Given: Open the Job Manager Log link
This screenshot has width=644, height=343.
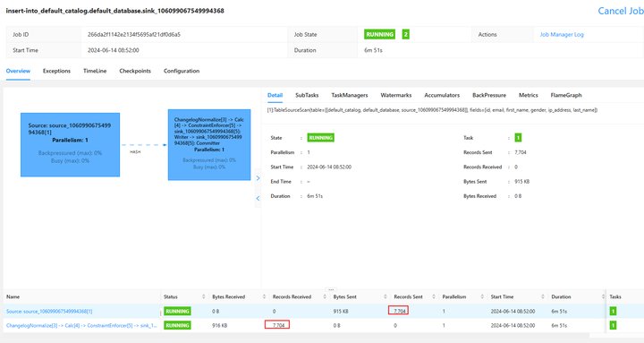Looking at the screenshot, I should pos(562,35).
